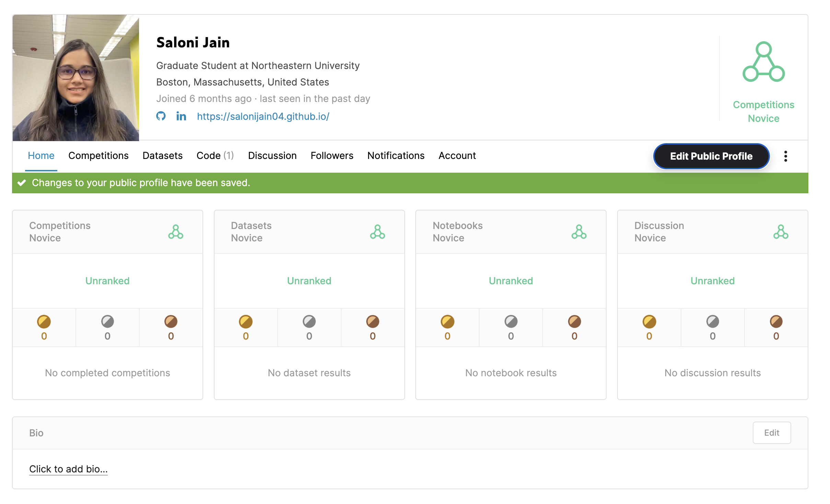This screenshot has height=504, width=830.
Task: Open the Account tab
Action: [457, 156]
